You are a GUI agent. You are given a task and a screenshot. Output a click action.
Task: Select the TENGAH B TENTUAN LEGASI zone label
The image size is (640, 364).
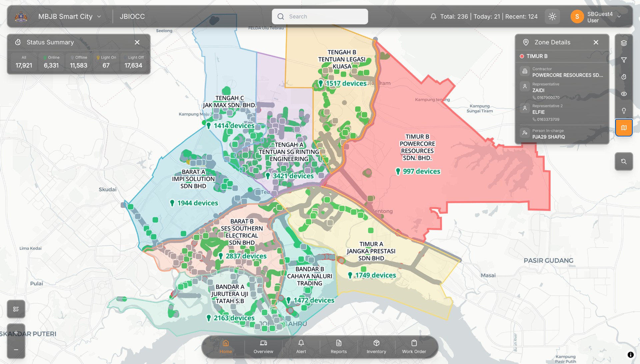[342, 59]
